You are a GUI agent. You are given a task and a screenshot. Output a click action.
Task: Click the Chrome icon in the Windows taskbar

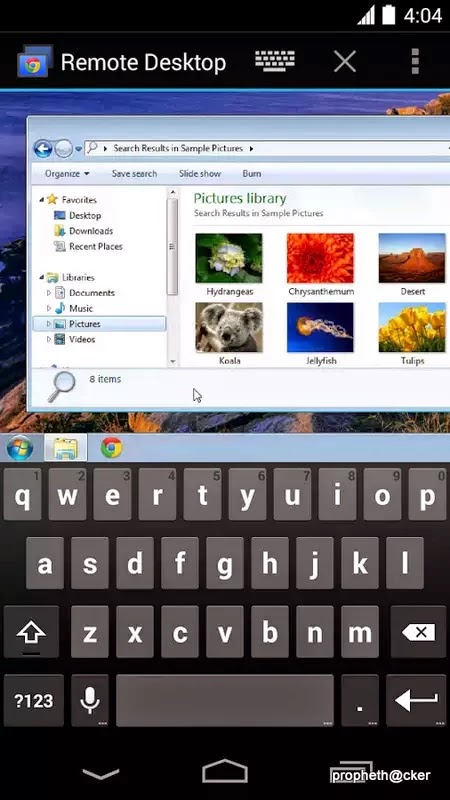coord(111,448)
